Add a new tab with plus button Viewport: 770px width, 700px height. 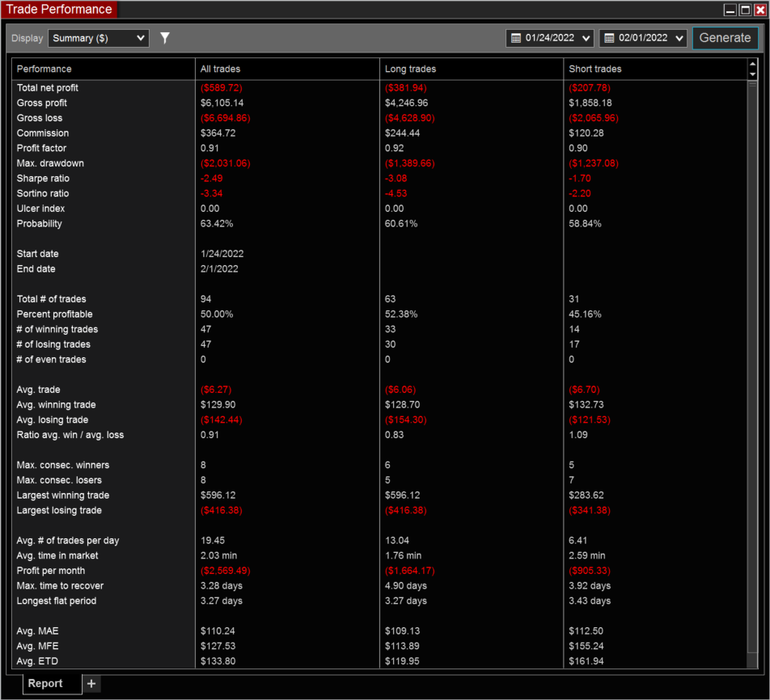tap(91, 683)
